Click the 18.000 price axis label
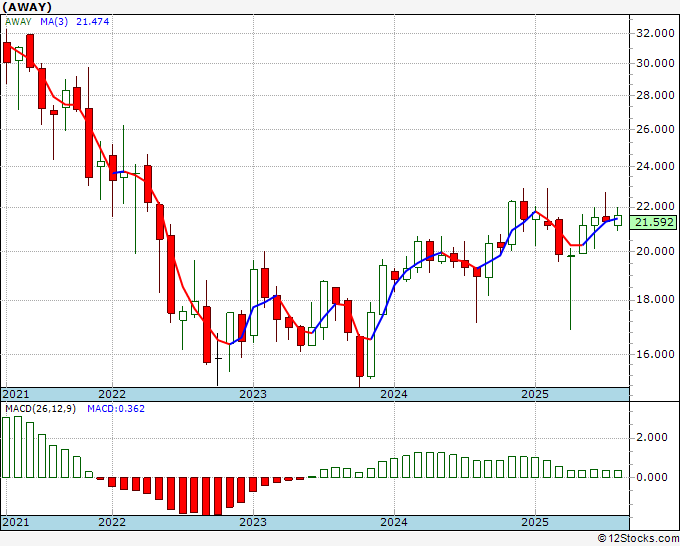This screenshot has height=546, width=680. tap(655, 299)
